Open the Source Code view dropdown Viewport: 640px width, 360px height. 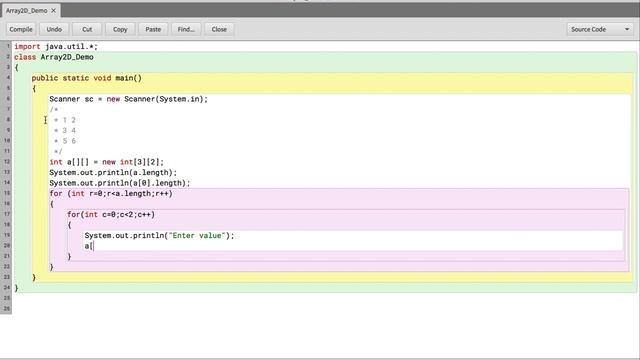coord(600,29)
